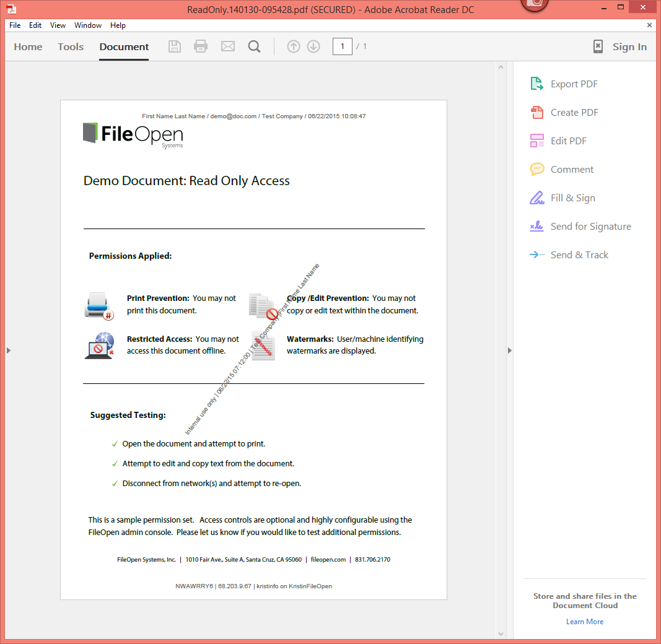The image size is (661, 644).
Task: Click the restricted access laptop icon
Action: coord(100,346)
